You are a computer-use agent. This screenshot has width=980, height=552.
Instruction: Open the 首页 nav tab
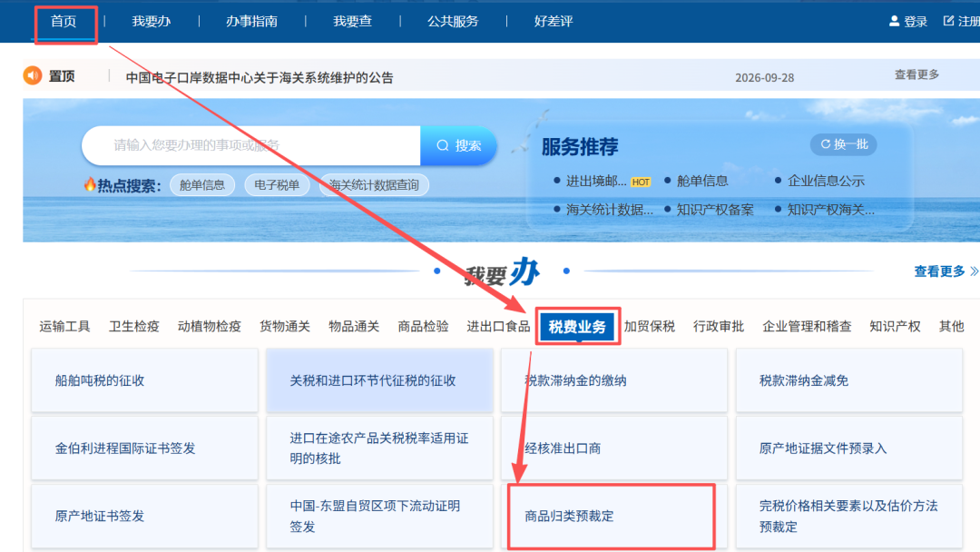click(64, 21)
